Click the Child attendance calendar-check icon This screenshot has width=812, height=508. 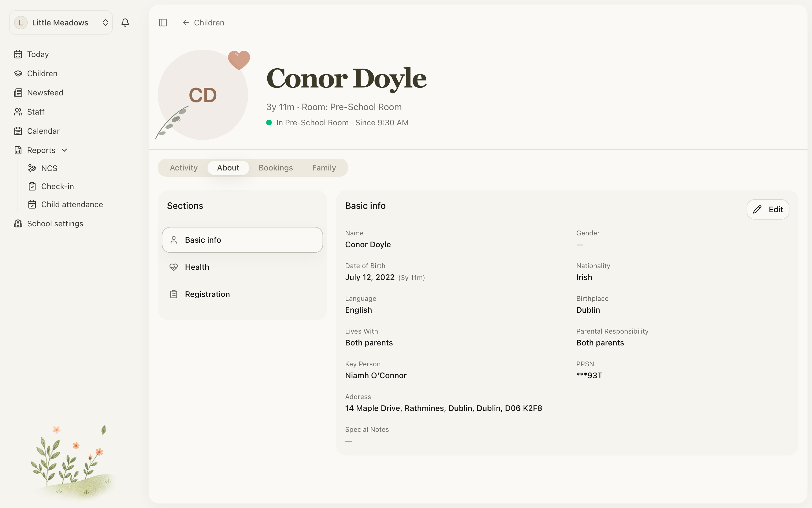(32, 204)
